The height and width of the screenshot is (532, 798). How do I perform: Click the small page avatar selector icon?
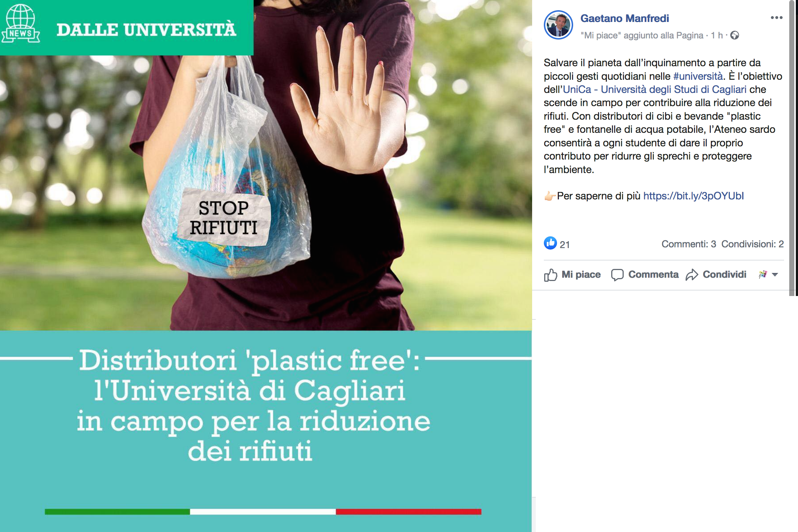763,274
